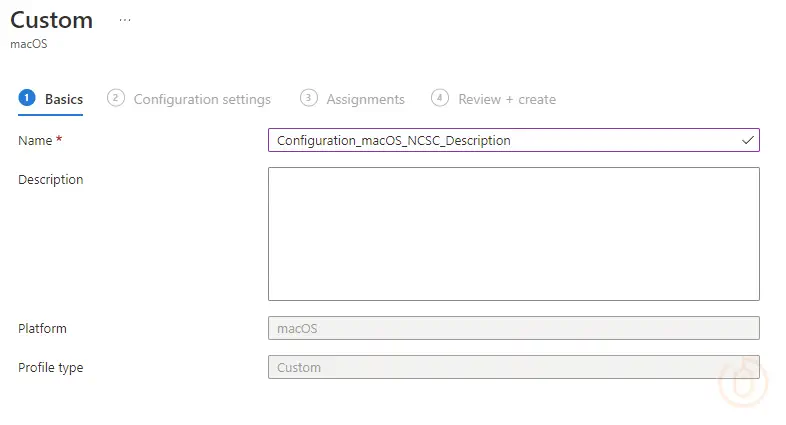The height and width of the screenshot is (425, 786).
Task: Open the Assignments tab
Action: 365,99
